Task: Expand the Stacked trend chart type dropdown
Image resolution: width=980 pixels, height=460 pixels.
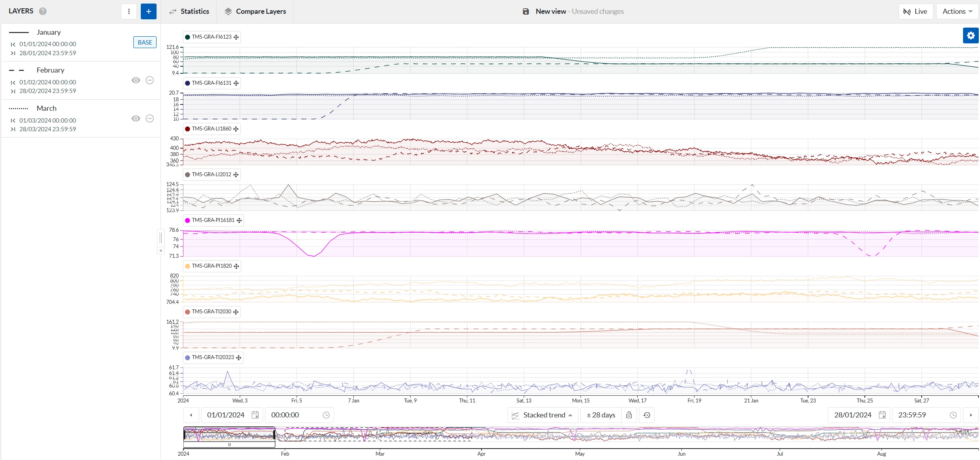Action: pyautogui.click(x=543, y=415)
